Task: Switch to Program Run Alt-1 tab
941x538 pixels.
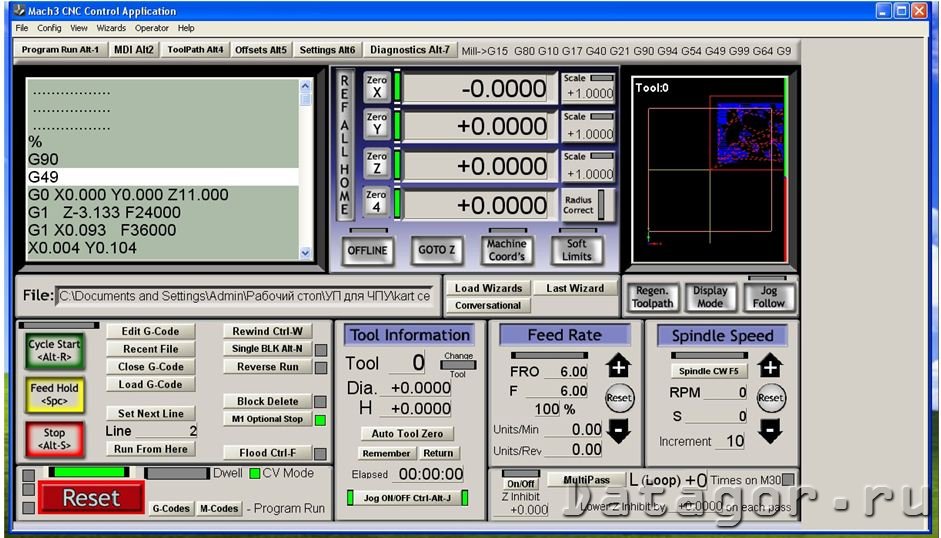Action: (x=60, y=50)
